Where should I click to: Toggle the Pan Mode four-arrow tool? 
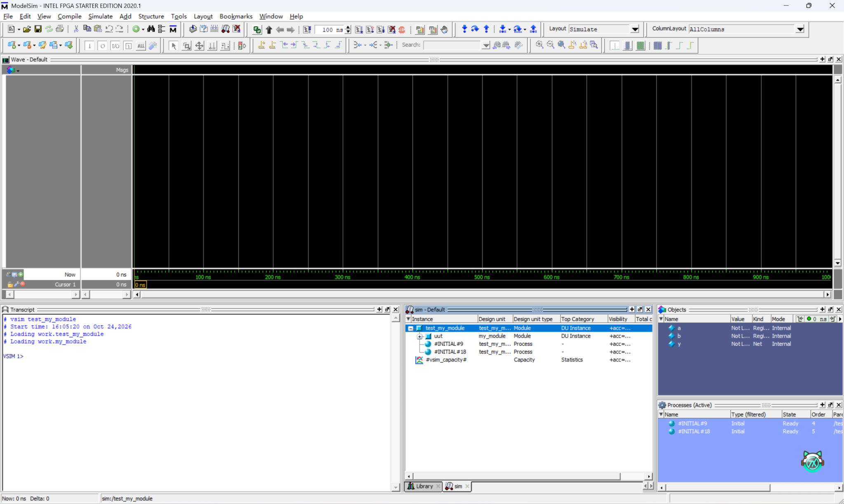199,45
